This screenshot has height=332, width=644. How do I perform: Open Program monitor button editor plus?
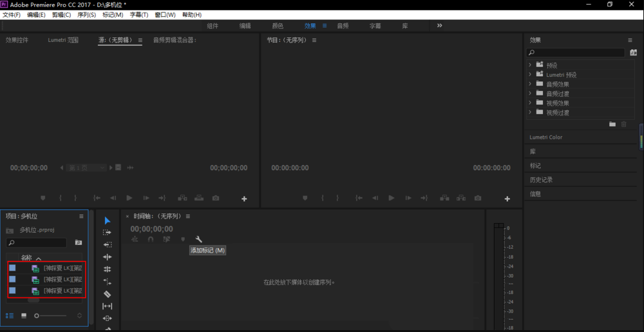click(507, 199)
